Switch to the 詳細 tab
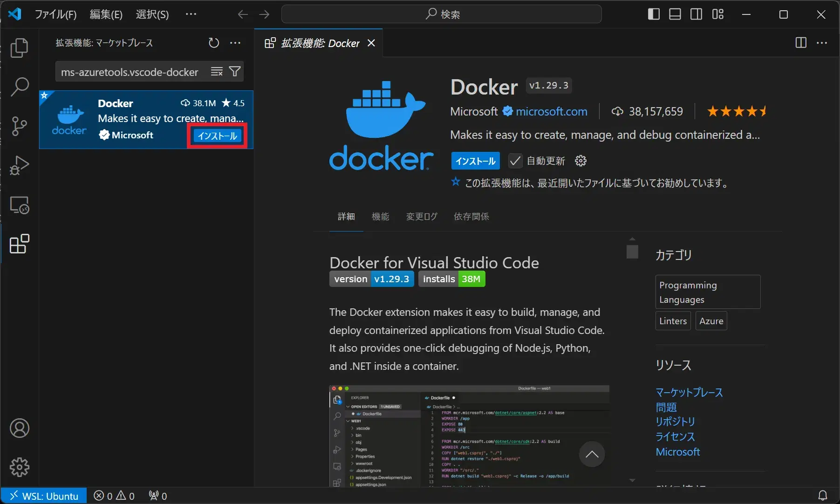Image resolution: width=840 pixels, height=504 pixels. point(346,217)
